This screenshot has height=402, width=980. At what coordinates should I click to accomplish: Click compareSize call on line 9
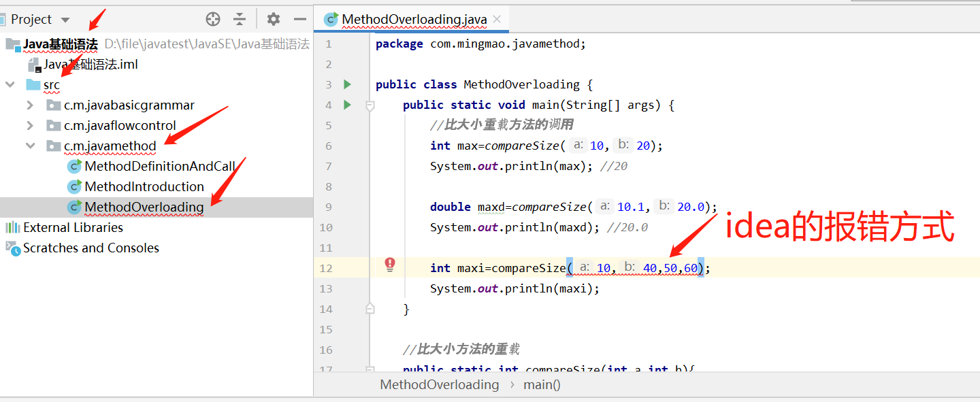pos(549,207)
